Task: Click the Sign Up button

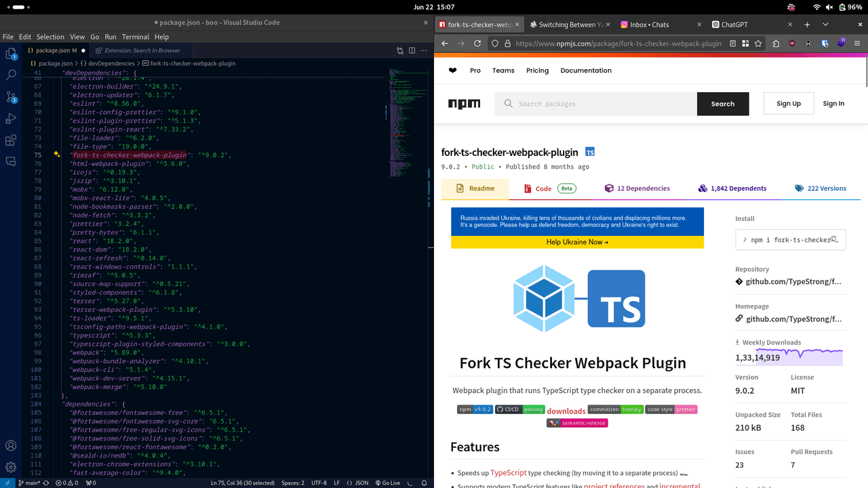Action: [789, 104]
